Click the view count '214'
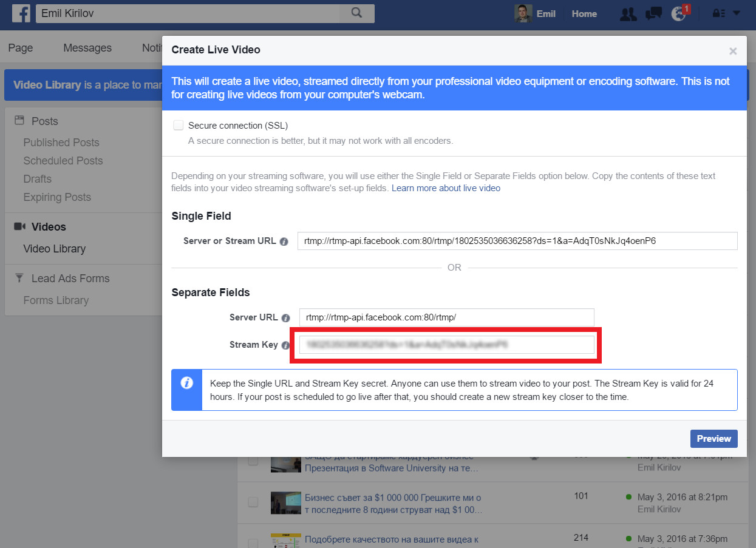 click(581, 537)
